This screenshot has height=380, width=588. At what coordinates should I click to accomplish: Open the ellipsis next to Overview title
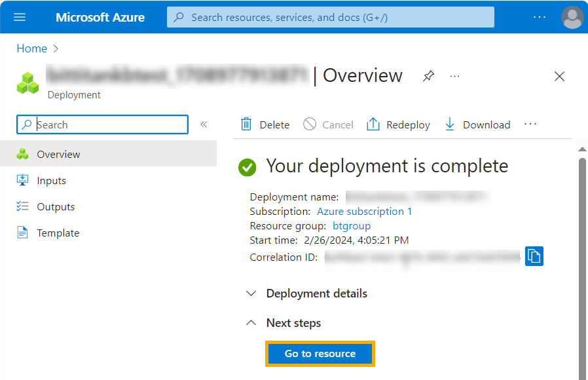click(x=454, y=77)
